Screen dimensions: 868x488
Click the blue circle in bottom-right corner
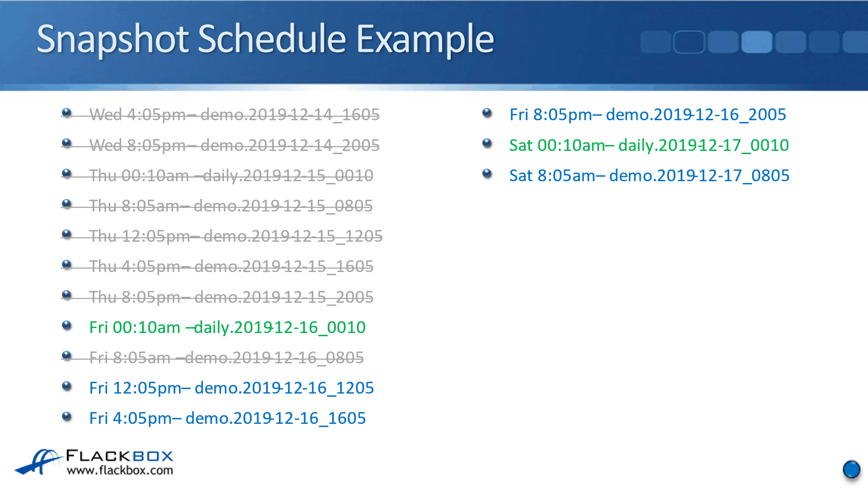pos(851,470)
